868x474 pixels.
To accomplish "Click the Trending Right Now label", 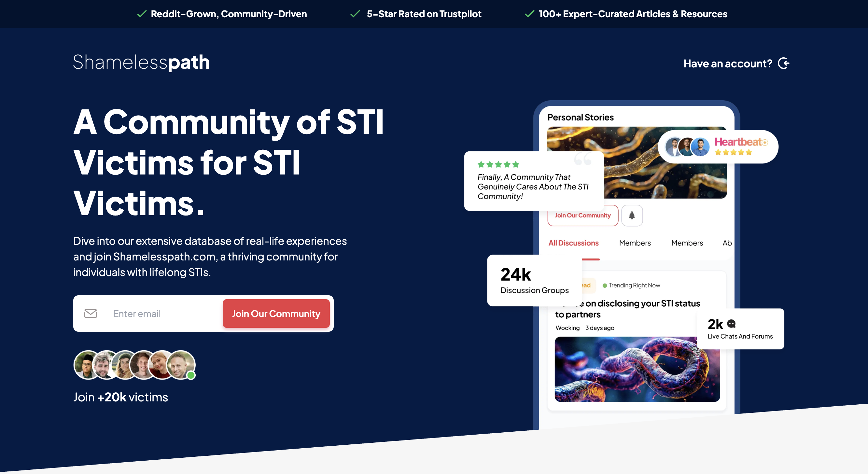I will (634, 285).
